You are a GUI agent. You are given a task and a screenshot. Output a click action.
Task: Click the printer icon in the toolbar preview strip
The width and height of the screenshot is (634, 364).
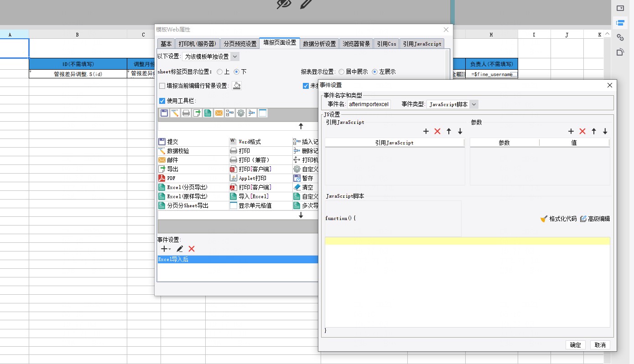click(x=186, y=113)
